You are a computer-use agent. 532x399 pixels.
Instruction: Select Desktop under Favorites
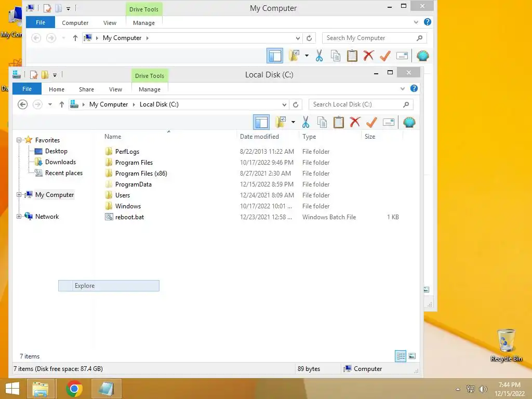tap(56, 151)
